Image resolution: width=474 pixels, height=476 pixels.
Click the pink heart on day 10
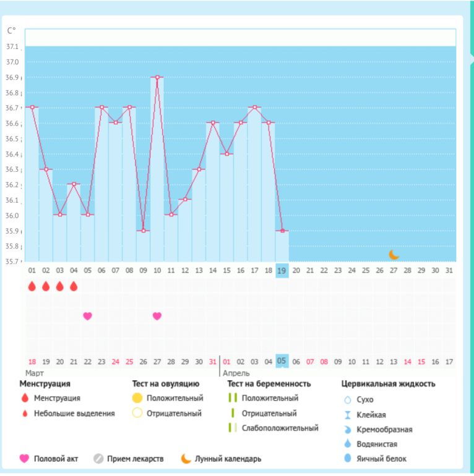(x=157, y=316)
